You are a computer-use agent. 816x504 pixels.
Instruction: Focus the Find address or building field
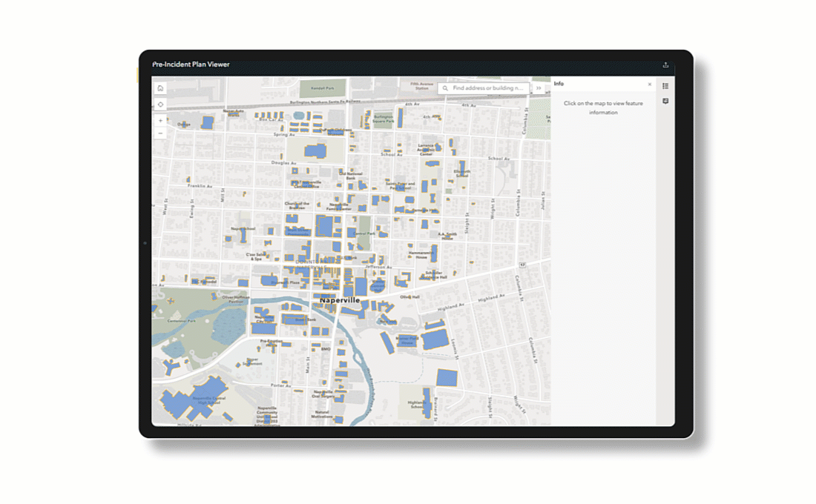click(x=484, y=88)
